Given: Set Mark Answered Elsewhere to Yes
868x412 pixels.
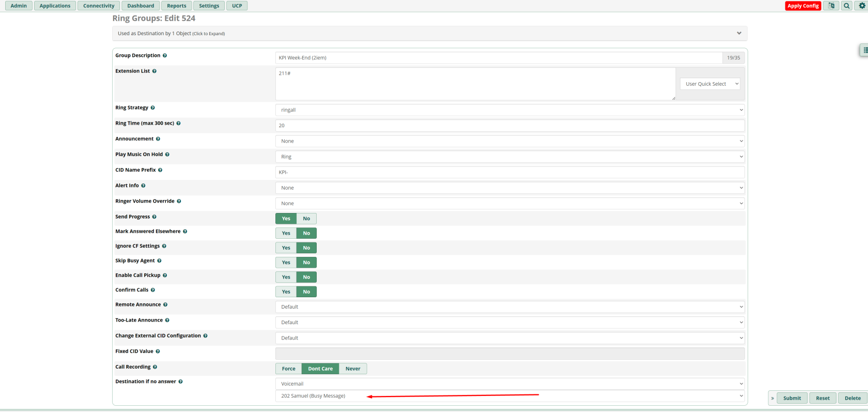Looking at the screenshot, I should 286,233.
